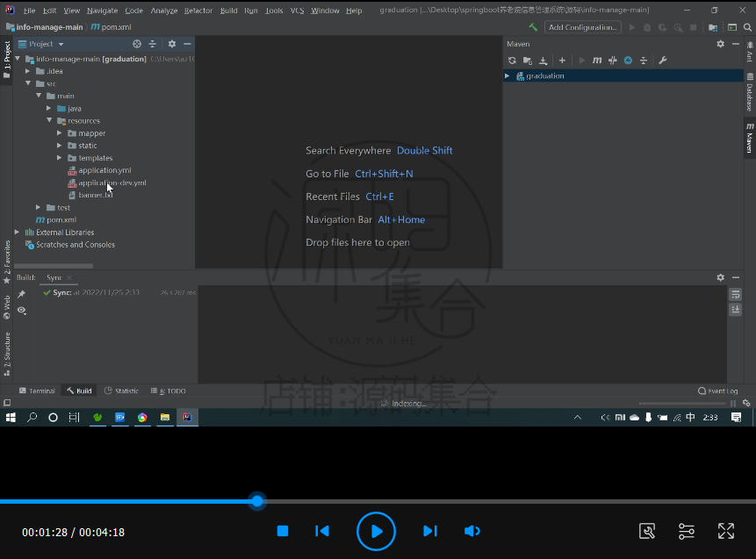Switch to the Terminal tab
756x559 pixels.
click(39, 391)
